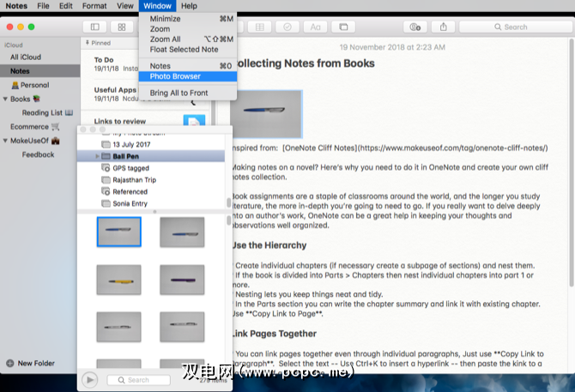This screenshot has height=392, width=575.
Task: Open the Format menu
Action: [94, 6]
